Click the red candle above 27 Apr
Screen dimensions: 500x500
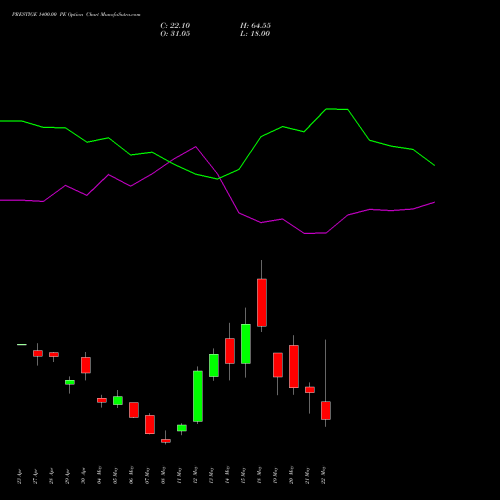coord(38,353)
